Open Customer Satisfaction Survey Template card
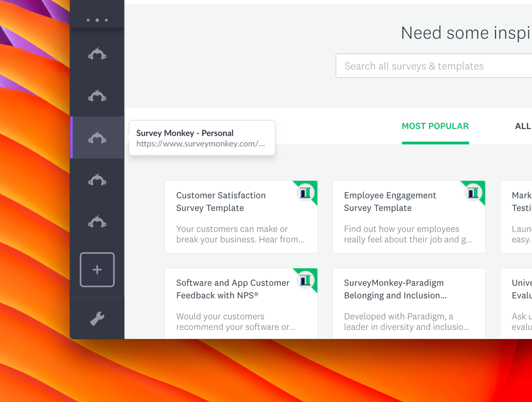 [241, 217]
